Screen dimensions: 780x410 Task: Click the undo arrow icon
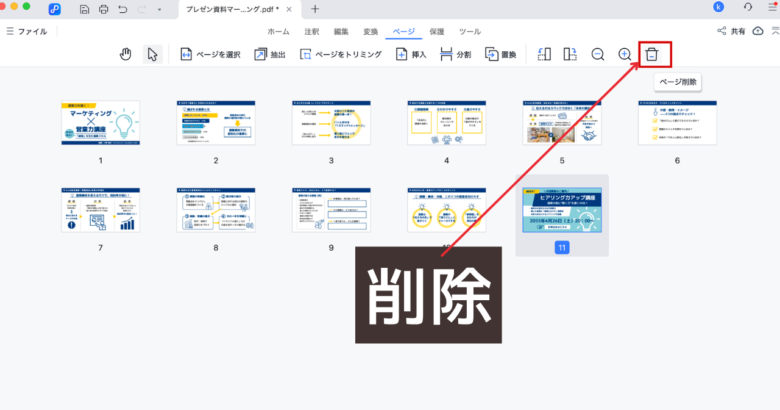click(122, 9)
